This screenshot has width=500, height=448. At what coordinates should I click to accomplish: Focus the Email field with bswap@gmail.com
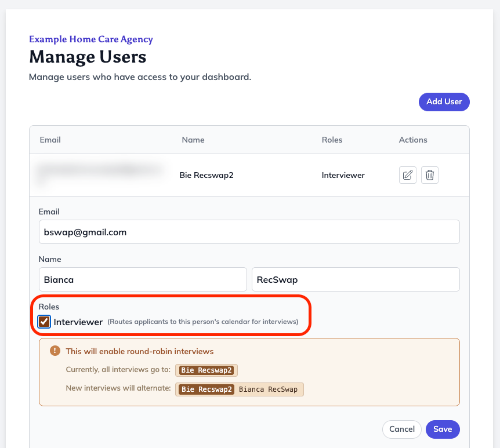[x=249, y=232]
